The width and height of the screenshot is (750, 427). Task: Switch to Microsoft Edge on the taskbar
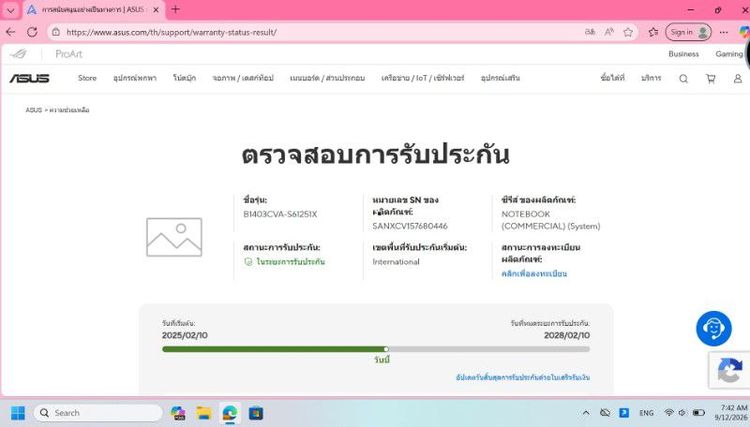tap(230, 413)
